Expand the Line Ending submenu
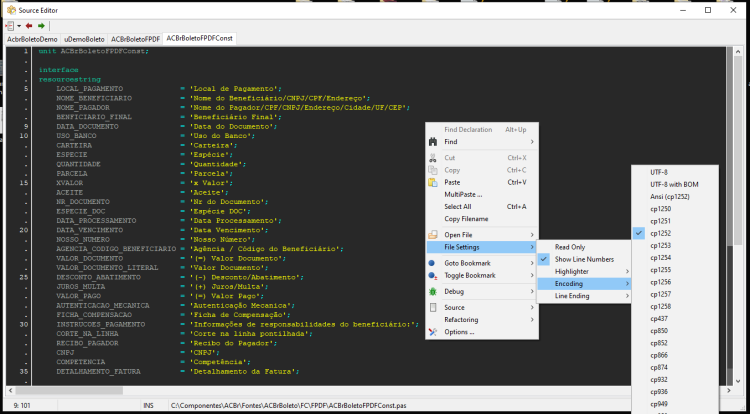Viewport: 750px width, 414px height. point(584,296)
